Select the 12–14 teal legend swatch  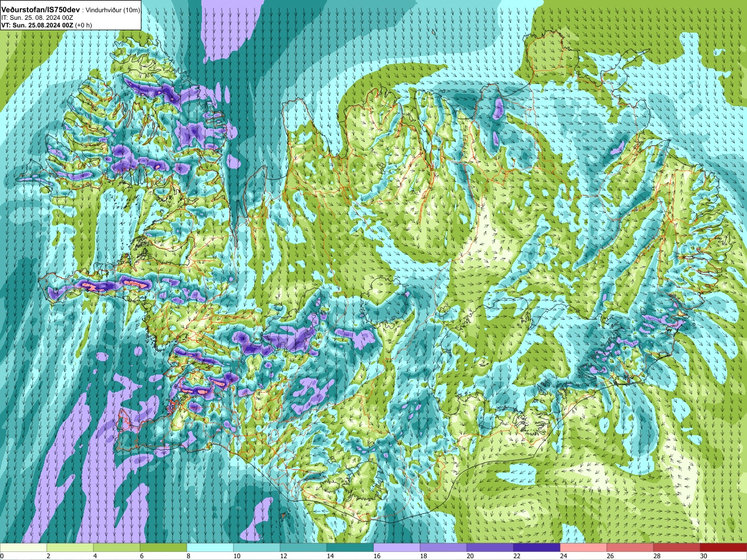303,548
